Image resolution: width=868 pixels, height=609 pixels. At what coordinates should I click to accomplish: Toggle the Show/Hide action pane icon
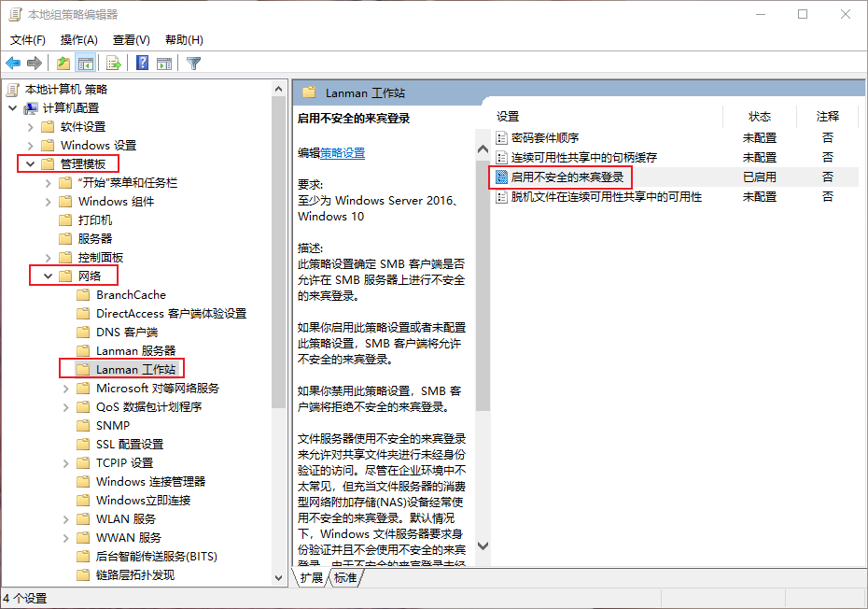click(x=164, y=64)
